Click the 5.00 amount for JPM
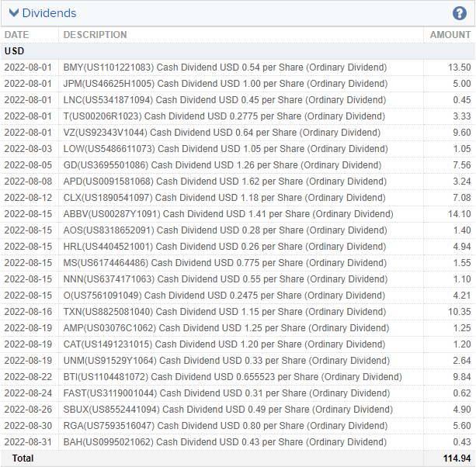The height and width of the screenshot is (467, 476). (462, 84)
